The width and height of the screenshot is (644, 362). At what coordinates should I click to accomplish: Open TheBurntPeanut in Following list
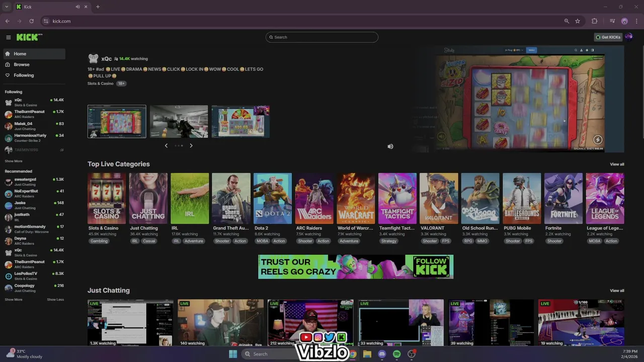pos(34,114)
